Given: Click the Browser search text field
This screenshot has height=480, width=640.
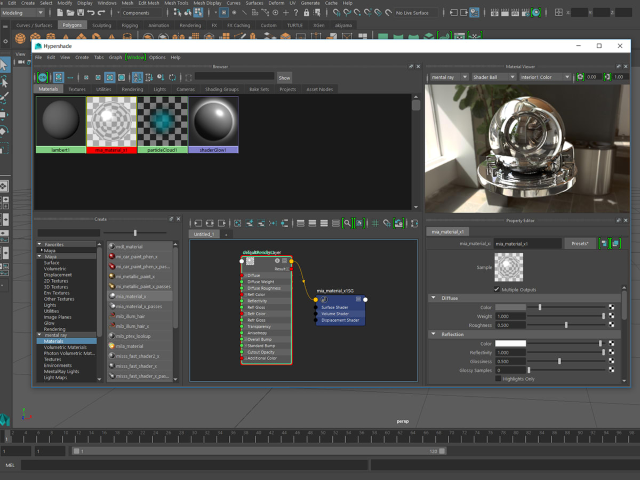Looking at the screenshot, I should click(234, 76).
